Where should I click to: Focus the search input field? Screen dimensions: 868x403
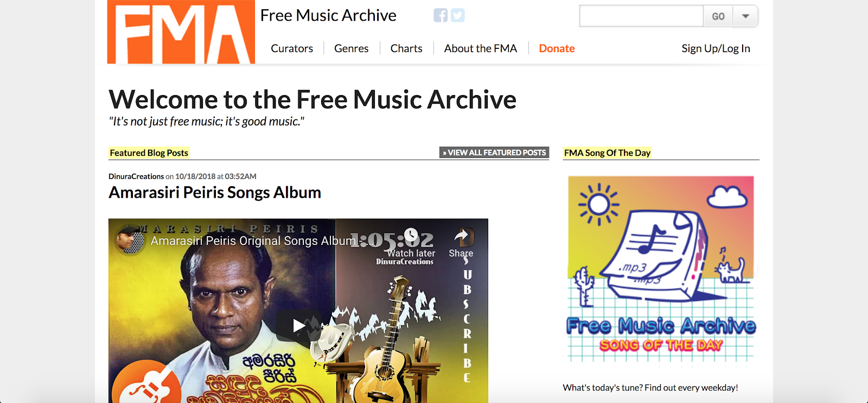[x=641, y=16]
